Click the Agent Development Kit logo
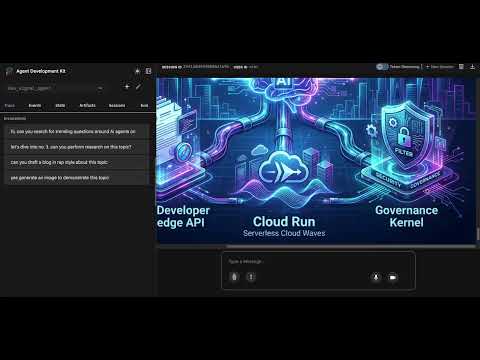The height and width of the screenshot is (360, 480). click(9, 71)
